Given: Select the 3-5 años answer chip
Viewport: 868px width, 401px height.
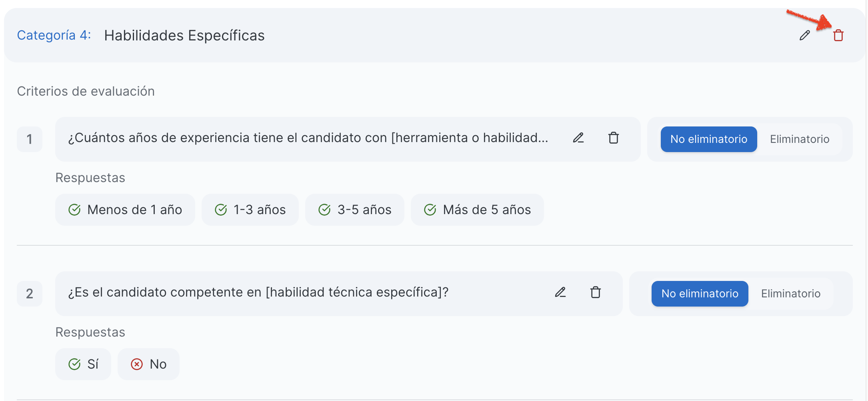Looking at the screenshot, I should [354, 210].
